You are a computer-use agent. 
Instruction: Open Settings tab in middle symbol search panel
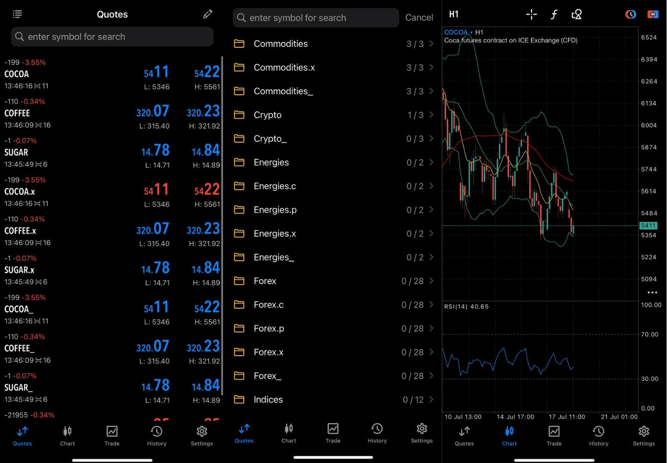(422, 433)
